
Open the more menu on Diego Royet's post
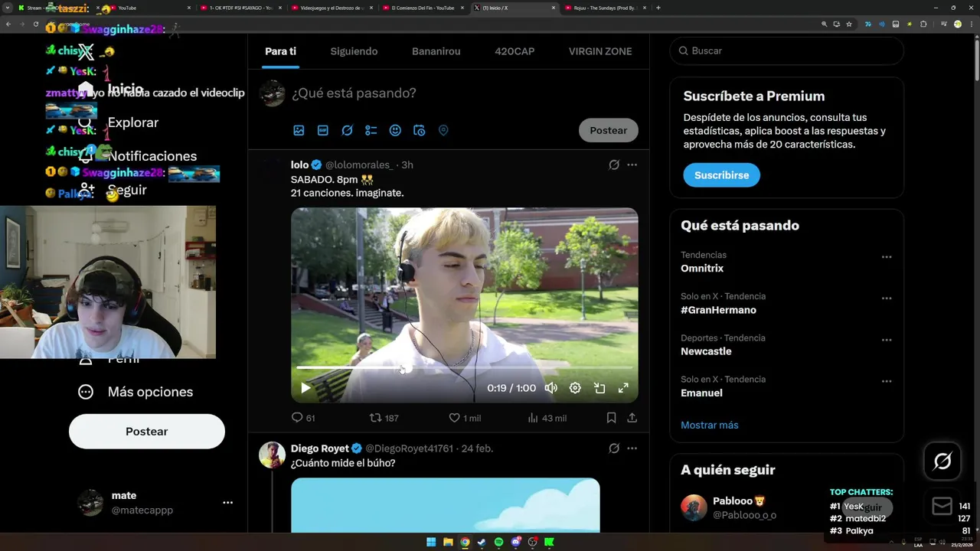click(632, 448)
